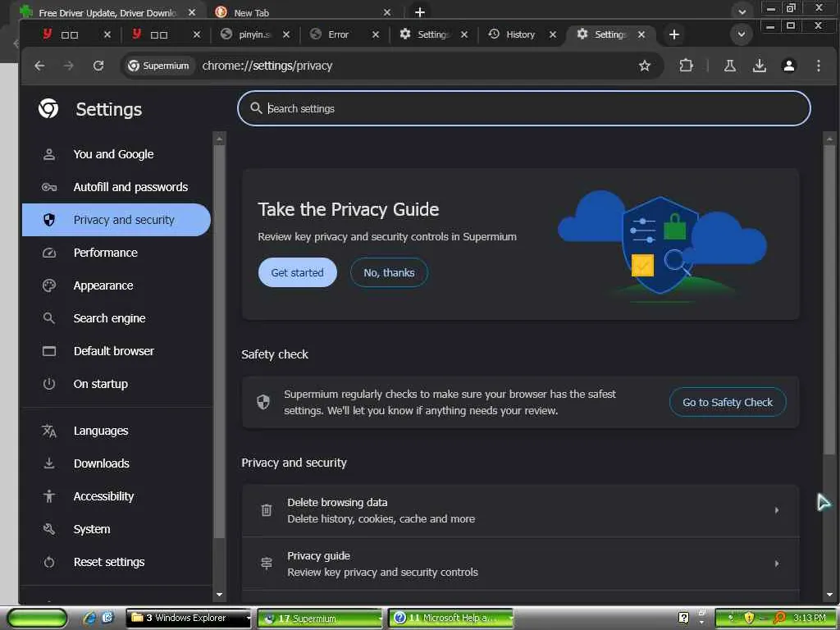Click Go to Safety Check button
Screen dimensions: 840x630
[728, 402]
